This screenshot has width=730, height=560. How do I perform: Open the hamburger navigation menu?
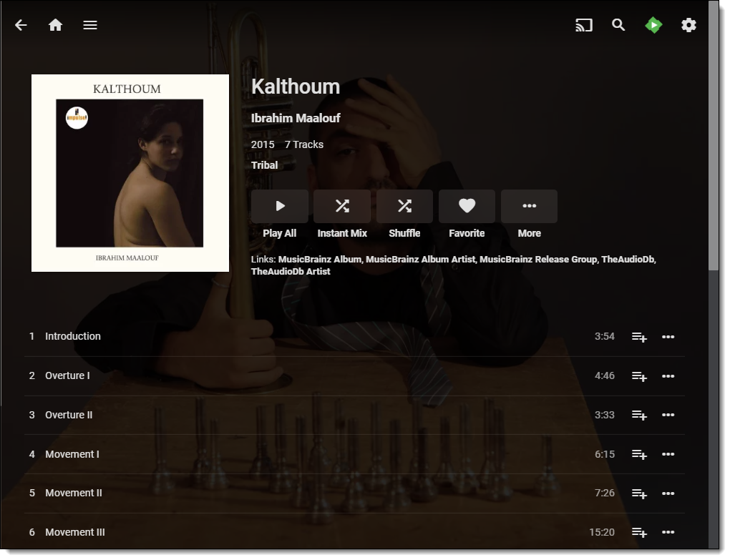90,25
